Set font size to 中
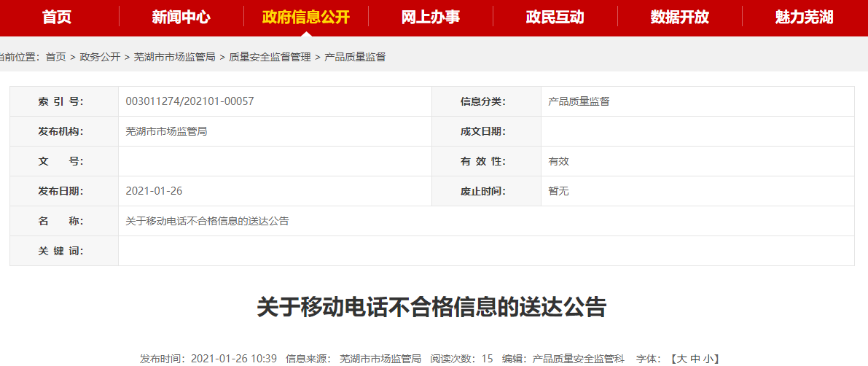Screen dimensions: 868x366 pyautogui.click(x=696, y=359)
